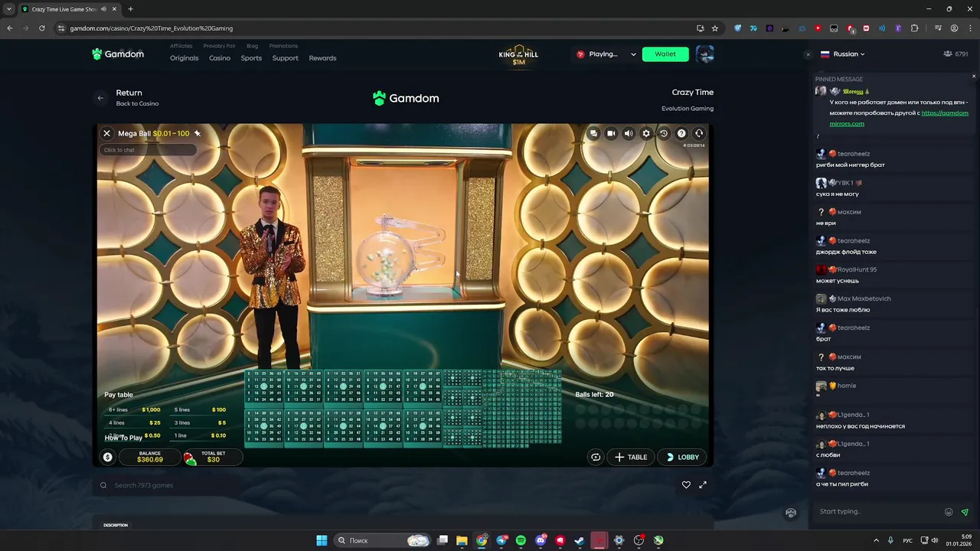This screenshot has height=551, width=980.
Task: Open game settings gear icon
Action: 646,133
